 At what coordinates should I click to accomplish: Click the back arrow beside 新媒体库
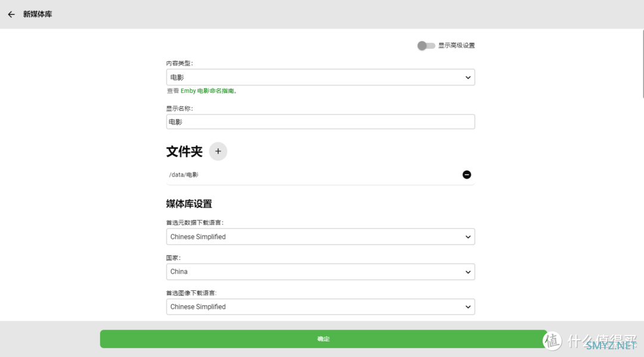tap(11, 14)
